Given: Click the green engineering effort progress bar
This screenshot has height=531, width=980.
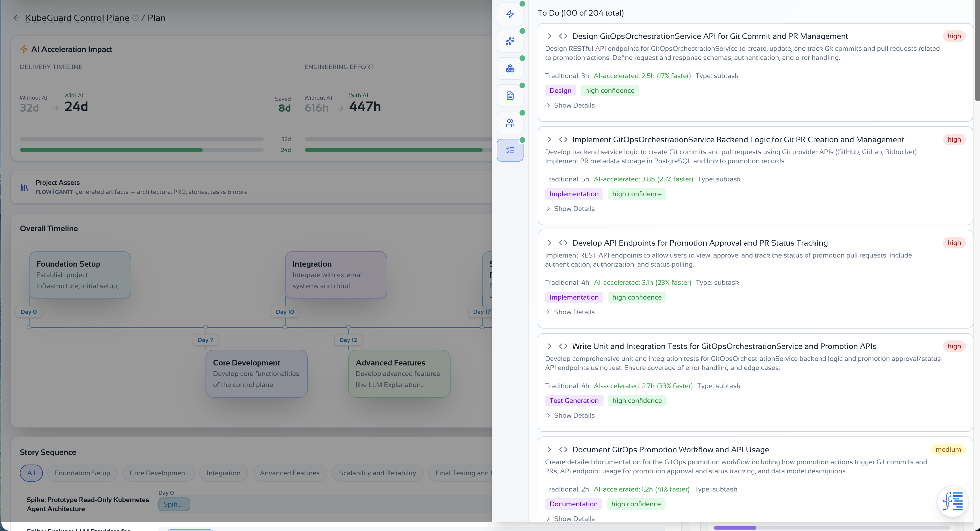Looking at the screenshot, I should [393, 150].
